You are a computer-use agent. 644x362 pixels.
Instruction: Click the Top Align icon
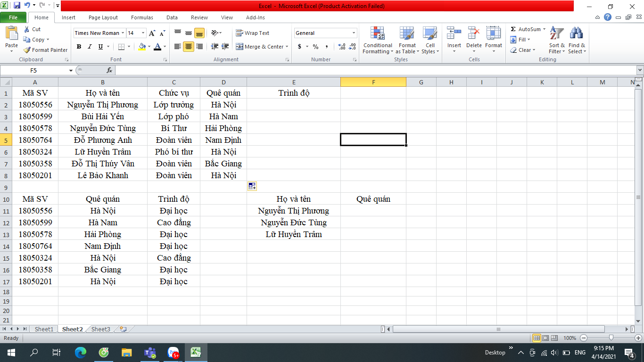point(178,33)
